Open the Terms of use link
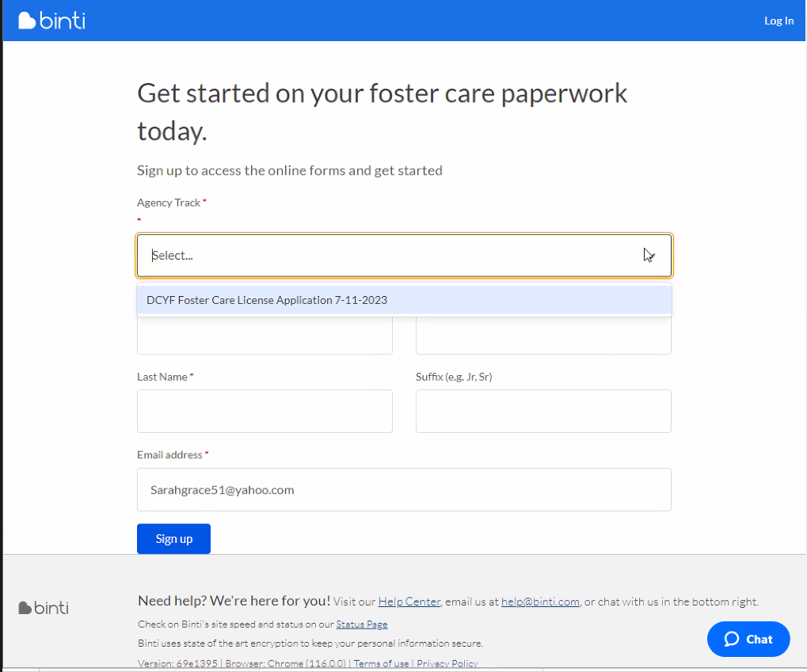 [381, 663]
